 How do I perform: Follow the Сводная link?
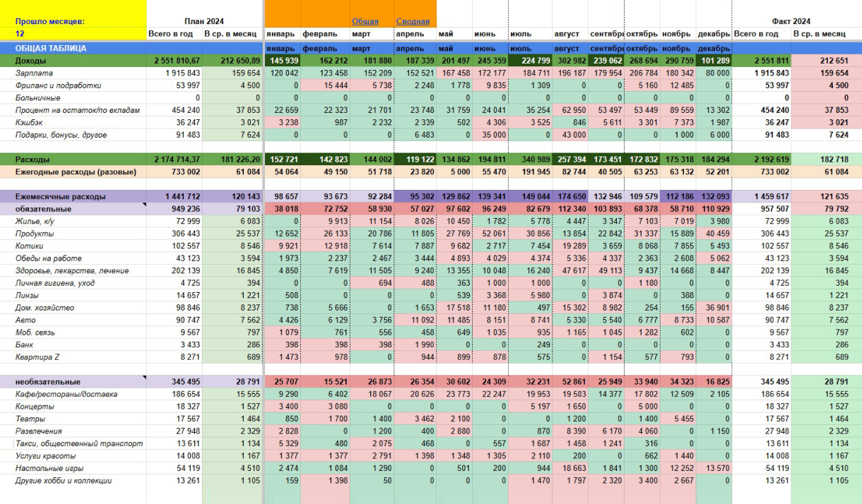click(413, 21)
